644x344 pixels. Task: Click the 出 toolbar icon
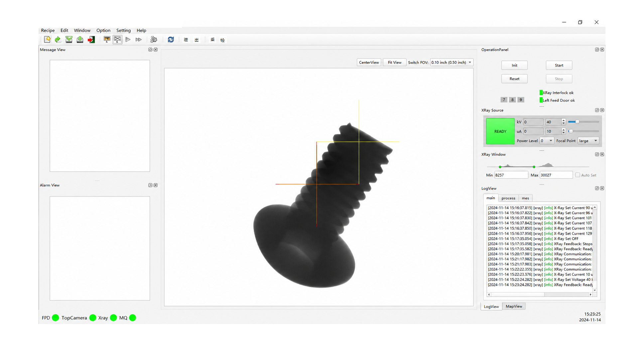pyautogui.click(x=196, y=40)
